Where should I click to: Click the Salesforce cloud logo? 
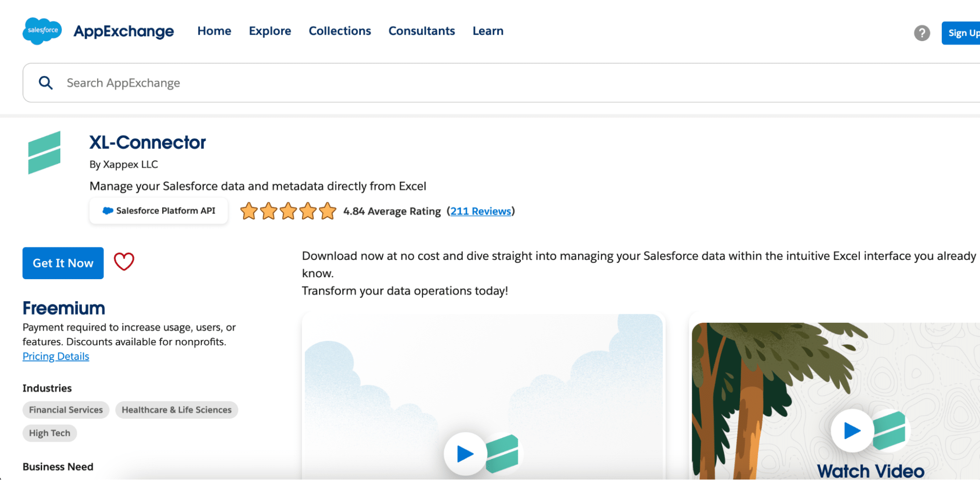(42, 31)
